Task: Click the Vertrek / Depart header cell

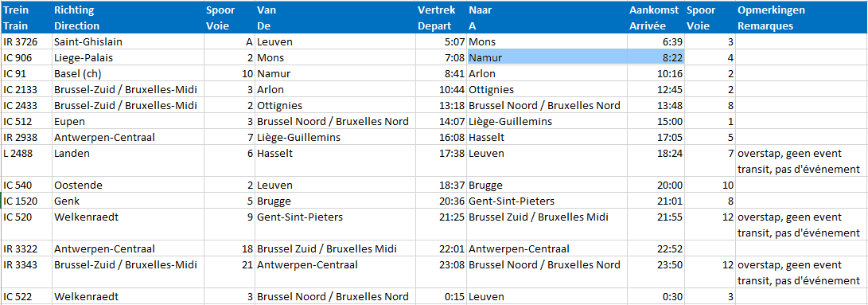Action: pos(442,18)
